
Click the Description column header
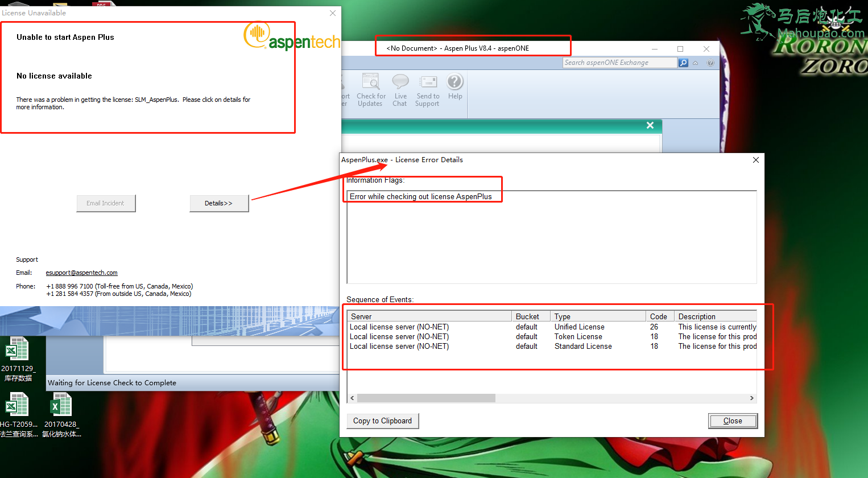716,316
